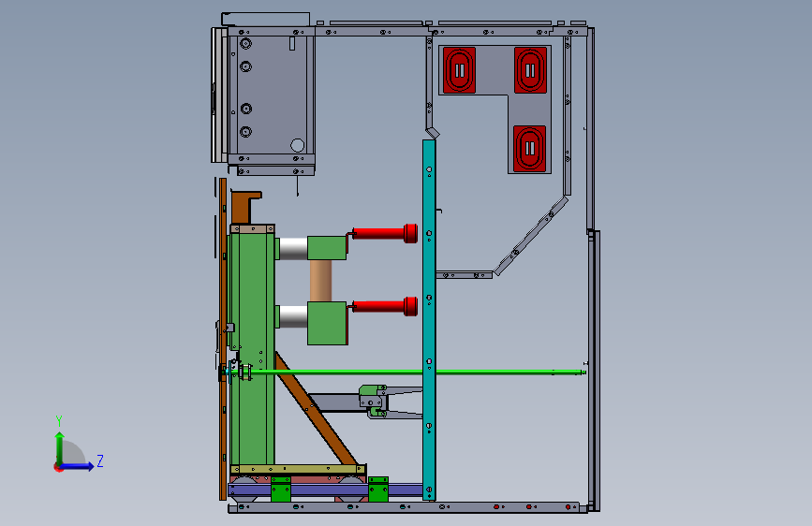This screenshot has height=526, width=812.
Task: Select the lower silver cylinder
Action: click(x=293, y=317)
